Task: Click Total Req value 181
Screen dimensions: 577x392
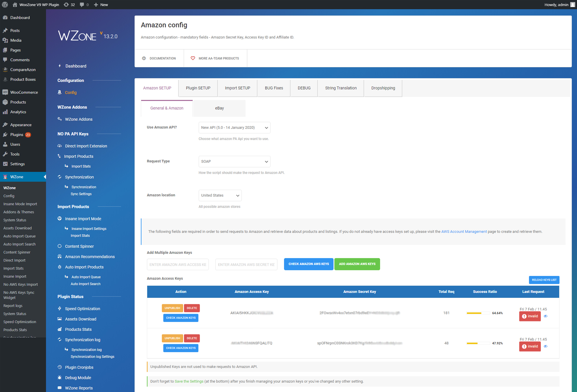Action: tap(446, 313)
